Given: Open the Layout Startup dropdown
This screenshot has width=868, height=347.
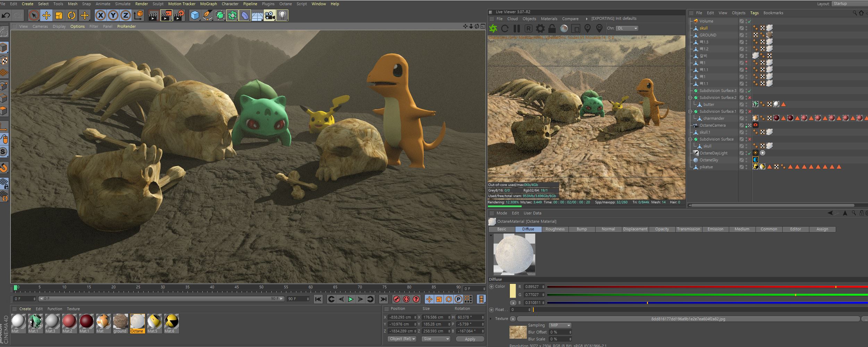Looking at the screenshot, I should (849, 4).
